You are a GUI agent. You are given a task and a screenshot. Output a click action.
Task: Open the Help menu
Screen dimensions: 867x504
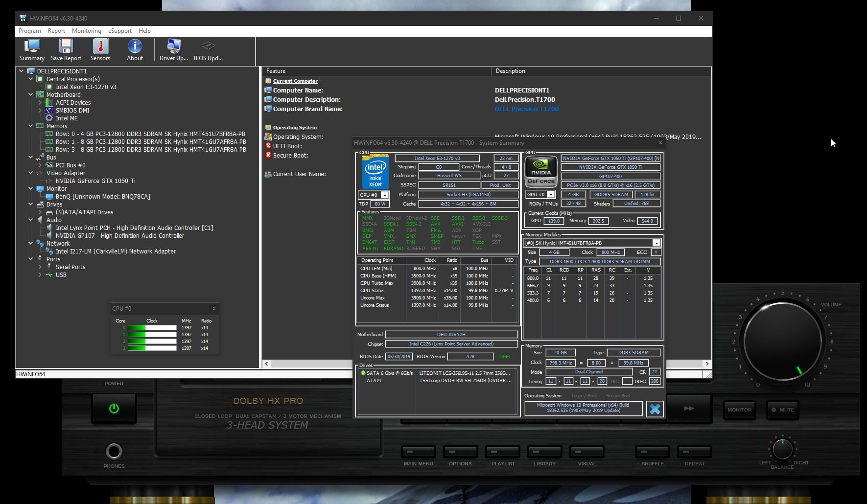[144, 31]
